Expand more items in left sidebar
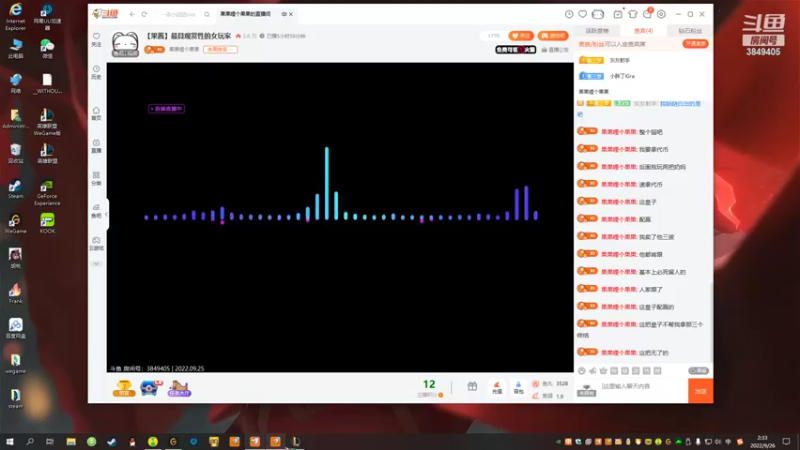The image size is (800, 450). pos(96,264)
